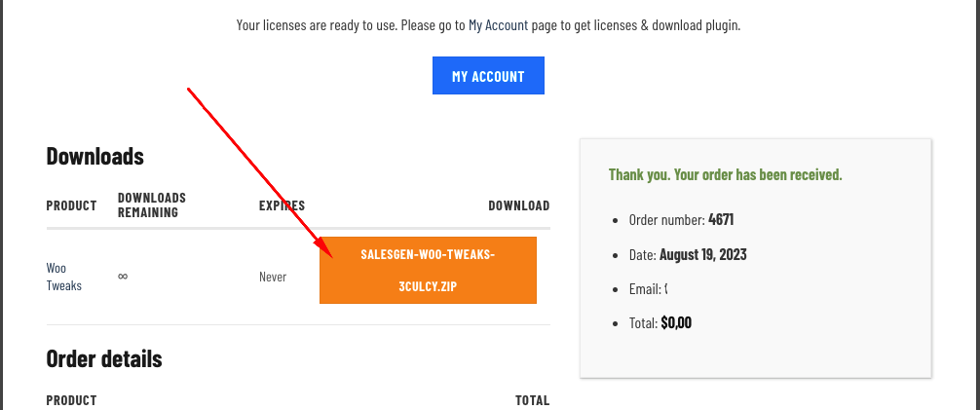Viewport: 980px width, 410px height.
Task: Click the order total $0,00
Action: (676, 323)
